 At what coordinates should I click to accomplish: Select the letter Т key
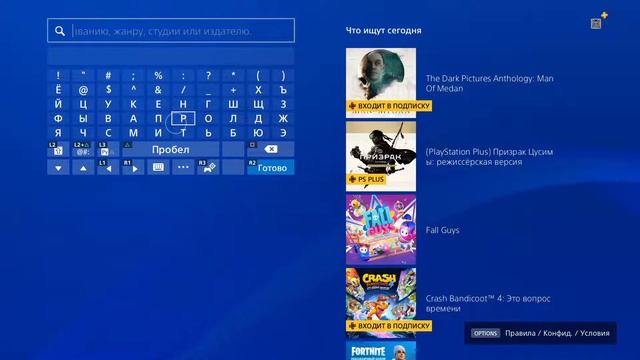(183, 133)
